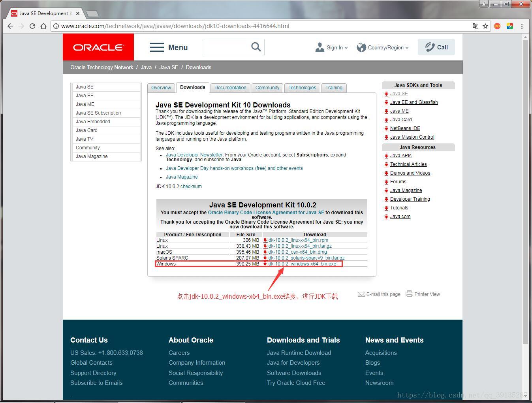Viewport: 532px width, 403px height.
Task: Open the Documentation tab
Action: click(230, 88)
